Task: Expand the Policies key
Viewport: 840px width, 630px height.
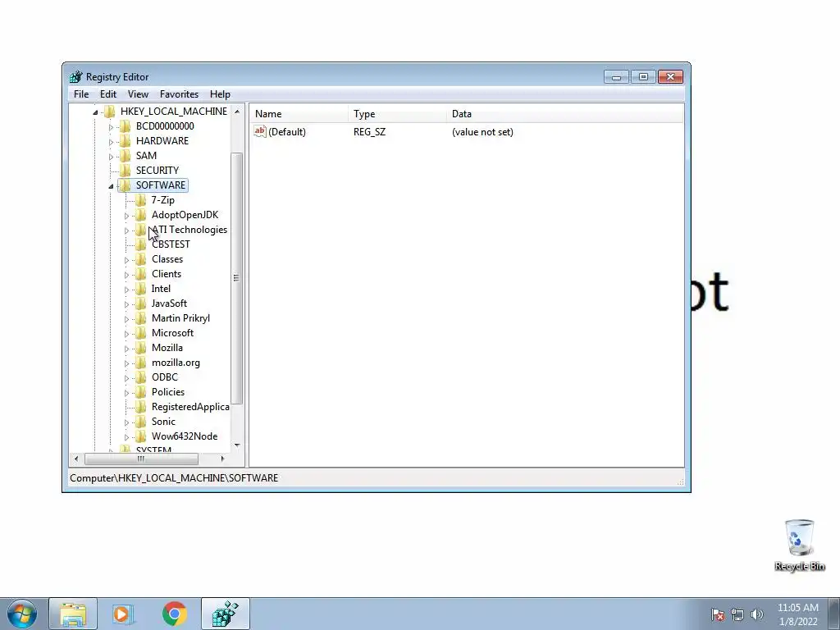Action: coord(126,393)
